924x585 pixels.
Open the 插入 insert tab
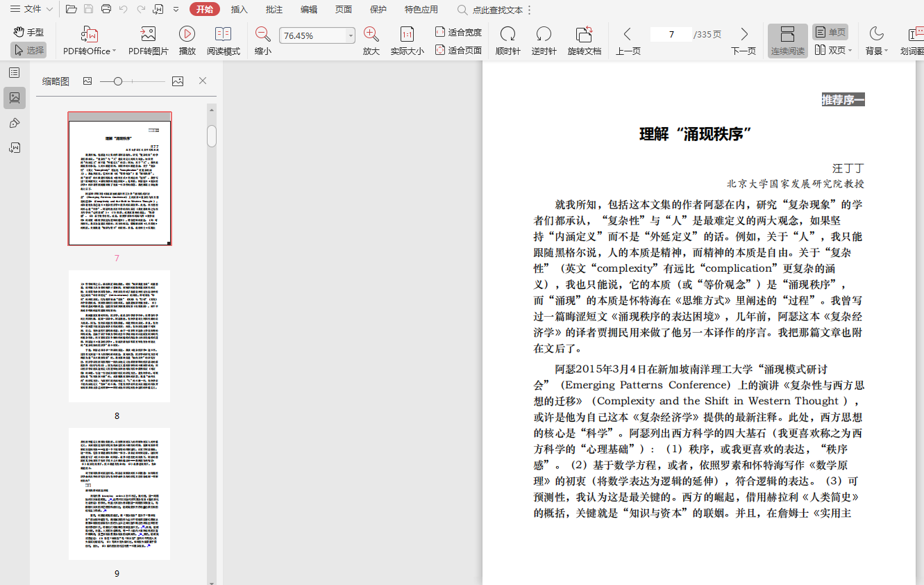click(x=239, y=10)
